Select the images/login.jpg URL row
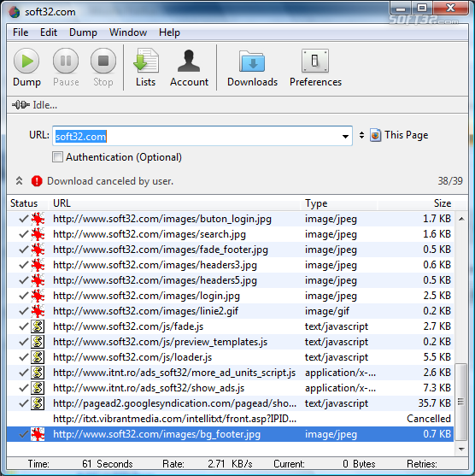 coord(231,296)
